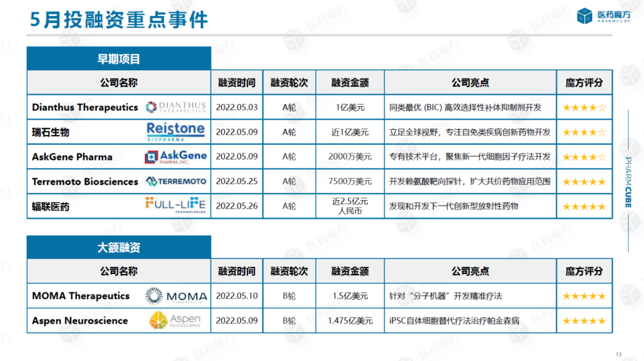644x361 pixels.
Task: Click 魔方评分 header in the 大额融资 table
Action: click(x=584, y=272)
